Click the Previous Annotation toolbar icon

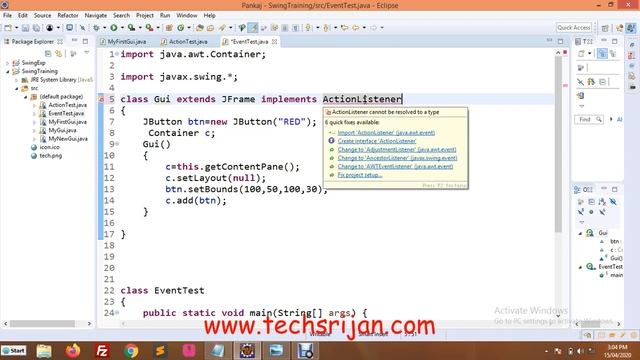point(326,28)
